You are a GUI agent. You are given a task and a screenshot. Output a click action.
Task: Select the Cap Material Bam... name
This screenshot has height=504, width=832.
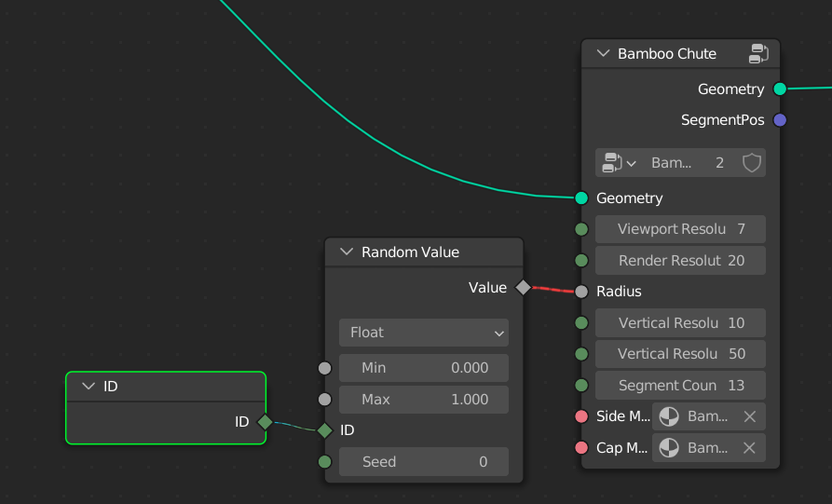click(707, 448)
